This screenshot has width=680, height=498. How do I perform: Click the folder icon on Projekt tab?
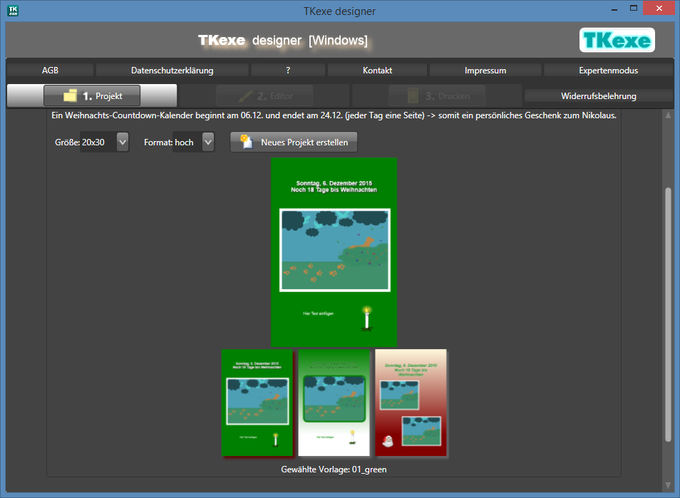(x=70, y=95)
